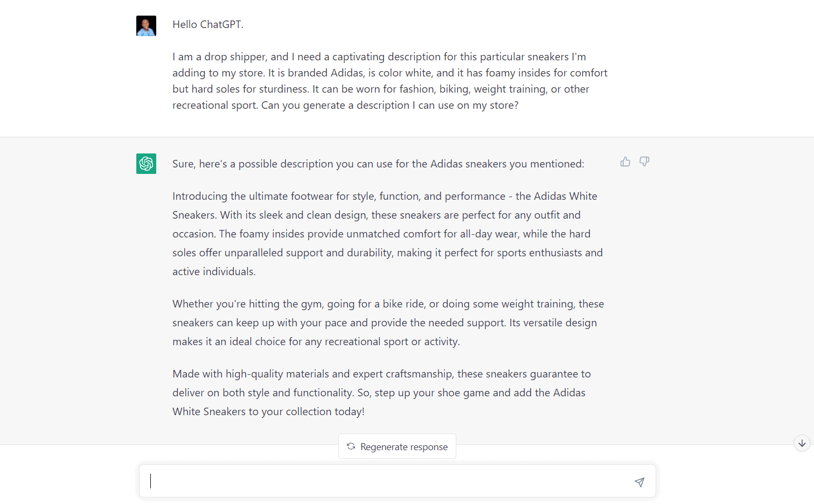Click the thumbs down icon
Viewport: 814px width, 504px height.
(x=644, y=162)
